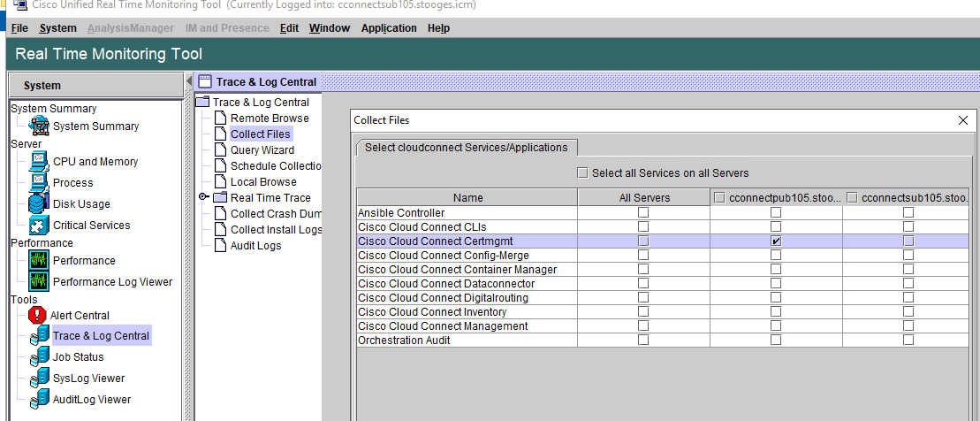Close the Collect Files dialog
This screenshot has width=980, height=421.
[x=963, y=120]
